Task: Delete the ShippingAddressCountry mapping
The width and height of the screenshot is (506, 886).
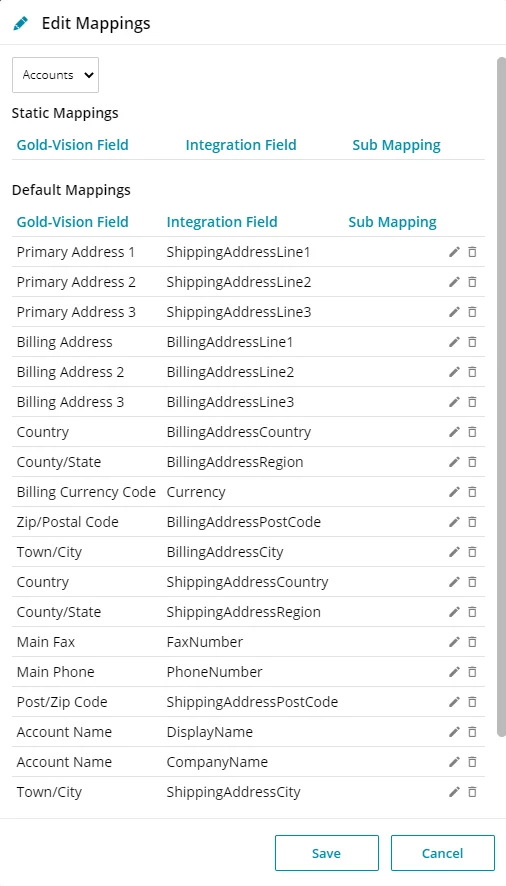Action: tap(472, 582)
